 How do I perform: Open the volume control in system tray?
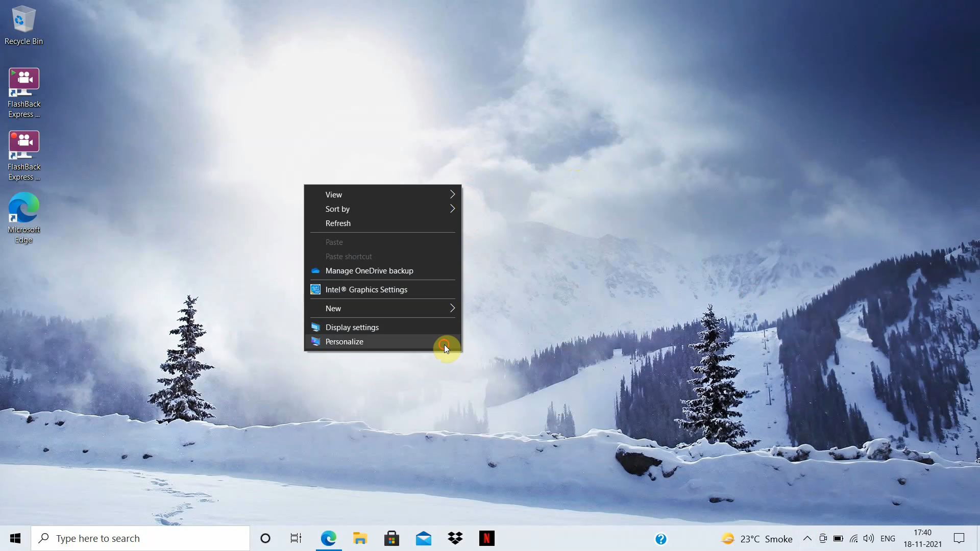[x=869, y=538]
